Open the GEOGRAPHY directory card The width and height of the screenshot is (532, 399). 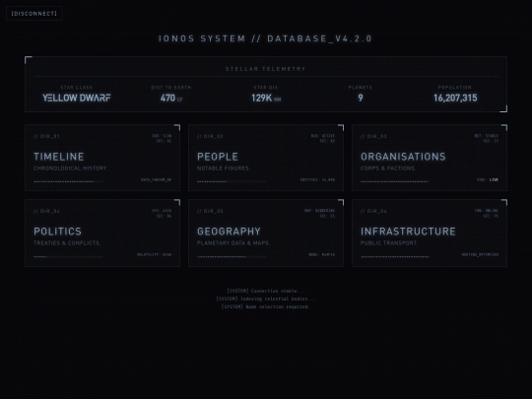266,233
